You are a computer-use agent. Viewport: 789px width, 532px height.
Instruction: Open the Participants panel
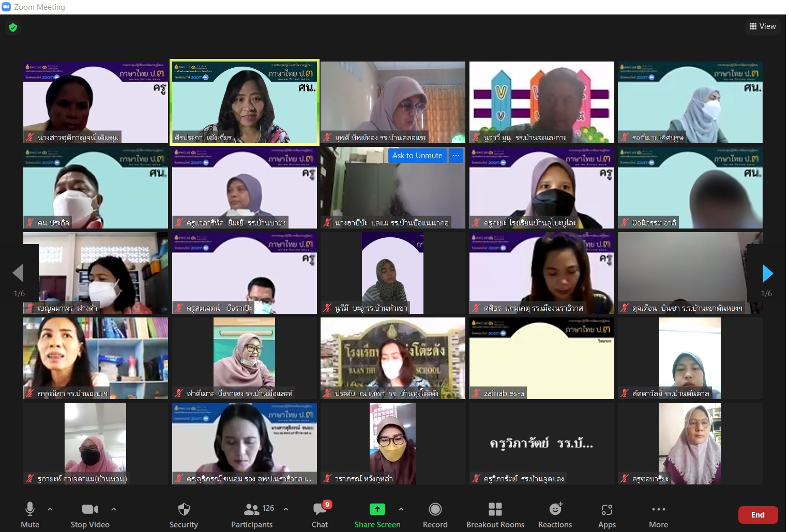(x=251, y=510)
